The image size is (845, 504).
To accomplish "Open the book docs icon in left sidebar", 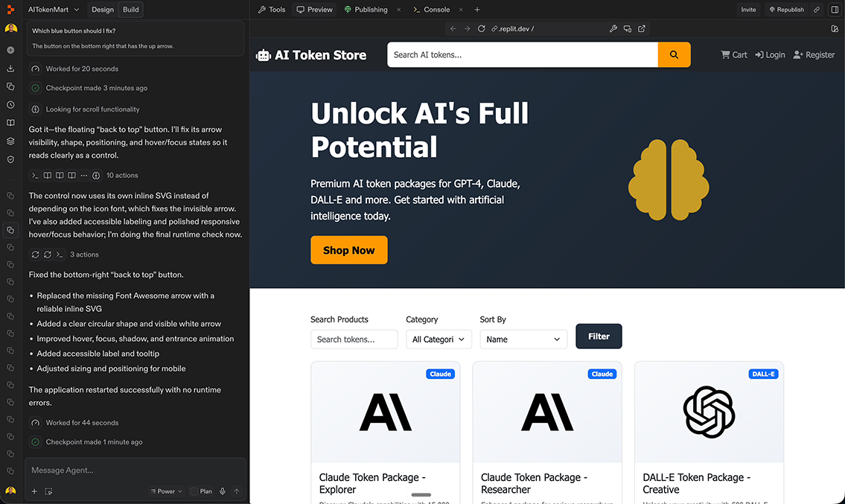I will point(10,123).
